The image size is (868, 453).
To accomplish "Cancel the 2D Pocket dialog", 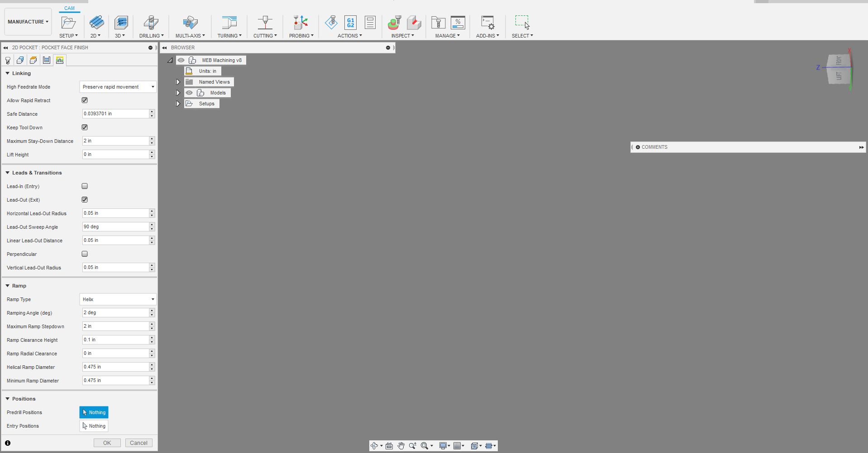I will click(138, 443).
